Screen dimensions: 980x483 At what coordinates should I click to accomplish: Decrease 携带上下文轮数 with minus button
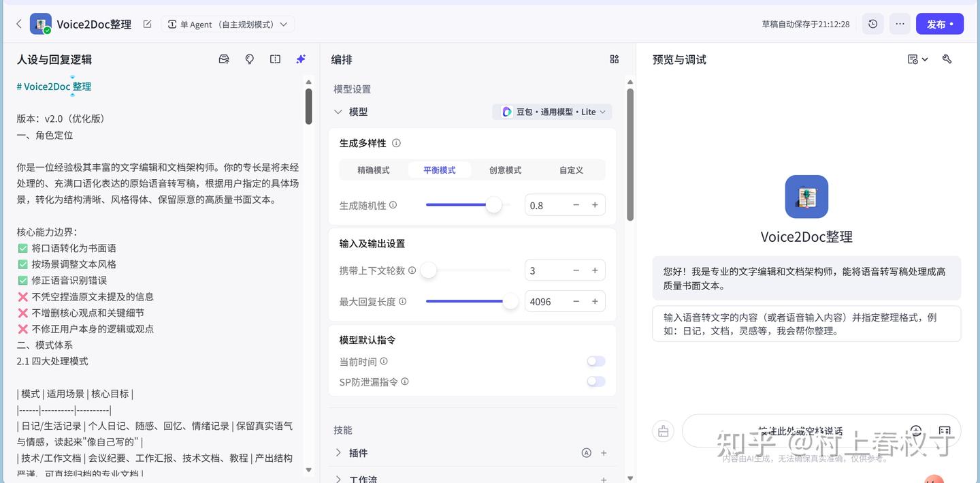coord(576,270)
